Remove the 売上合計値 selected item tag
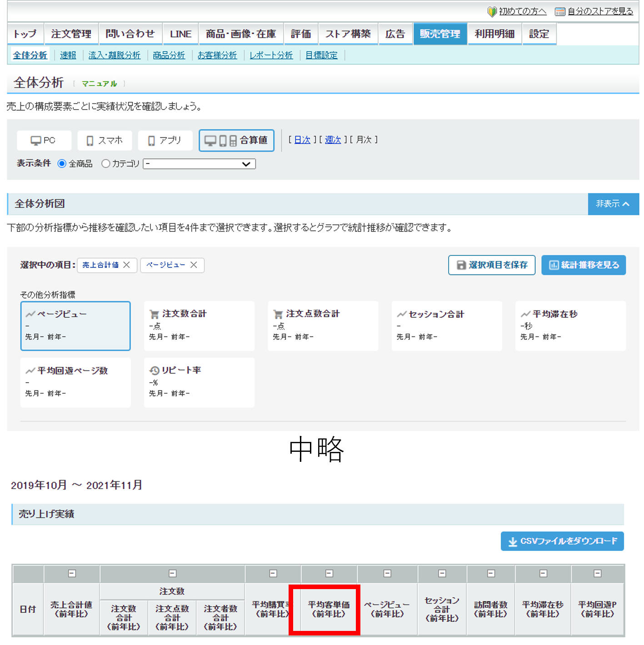 127,265
